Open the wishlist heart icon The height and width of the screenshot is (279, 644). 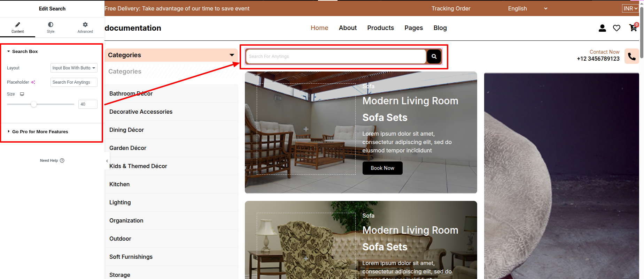point(616,28)
